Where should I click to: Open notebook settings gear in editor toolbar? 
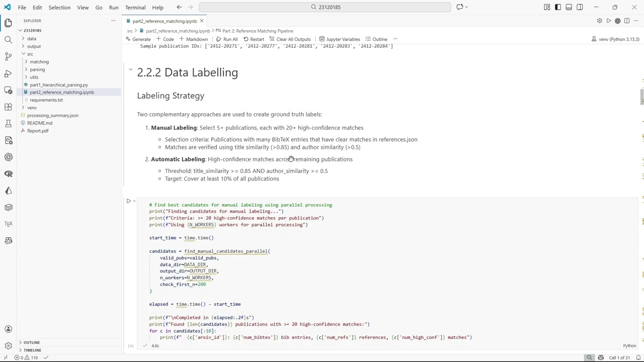(599, 21)
